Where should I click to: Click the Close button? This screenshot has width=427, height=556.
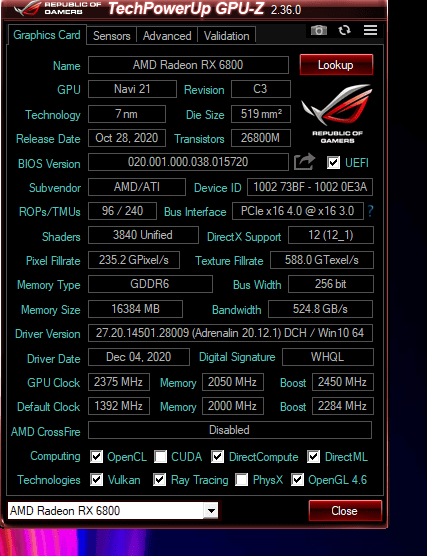pyautogui.click(x=345, y=511)
